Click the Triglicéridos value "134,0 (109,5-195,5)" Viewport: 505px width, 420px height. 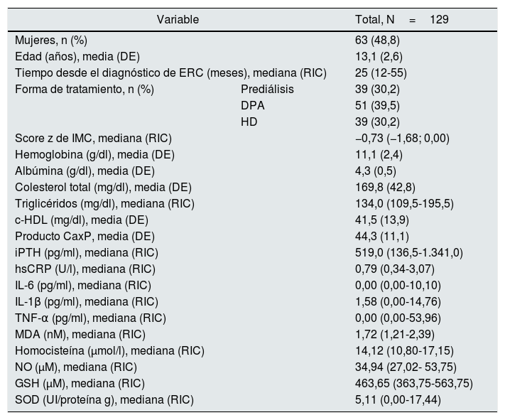tap(404, 204)
